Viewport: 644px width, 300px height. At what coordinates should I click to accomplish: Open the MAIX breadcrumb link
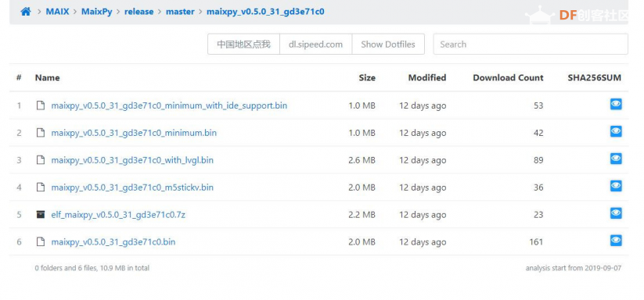pos(57,12)
